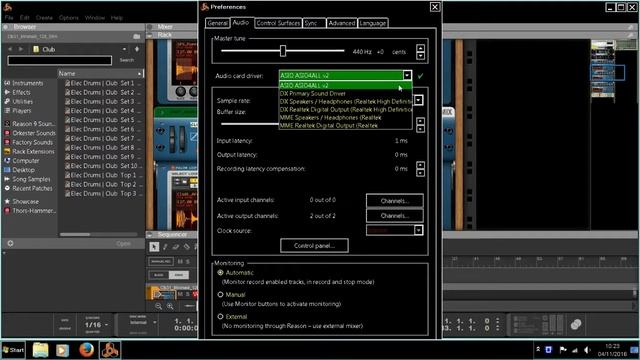Choose MME Speakers / Headphones Realtek option
Viewport: 640px width, 360px height.
345,118
